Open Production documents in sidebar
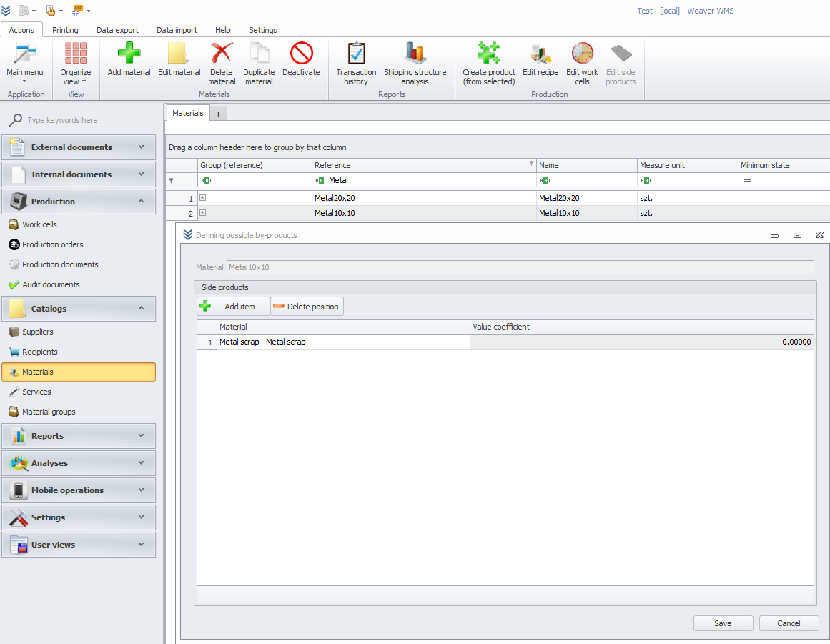The image size is (830, 644). click(x=60, y=264)
